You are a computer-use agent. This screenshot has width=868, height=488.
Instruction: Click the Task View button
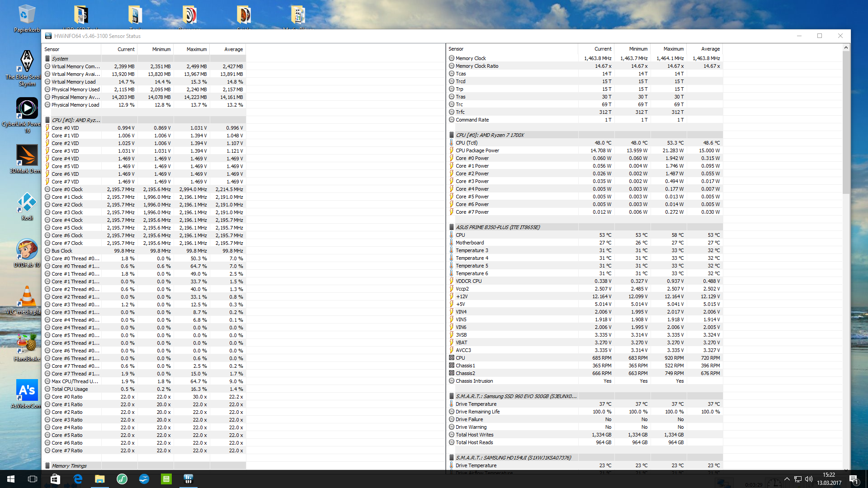point(33,479)
